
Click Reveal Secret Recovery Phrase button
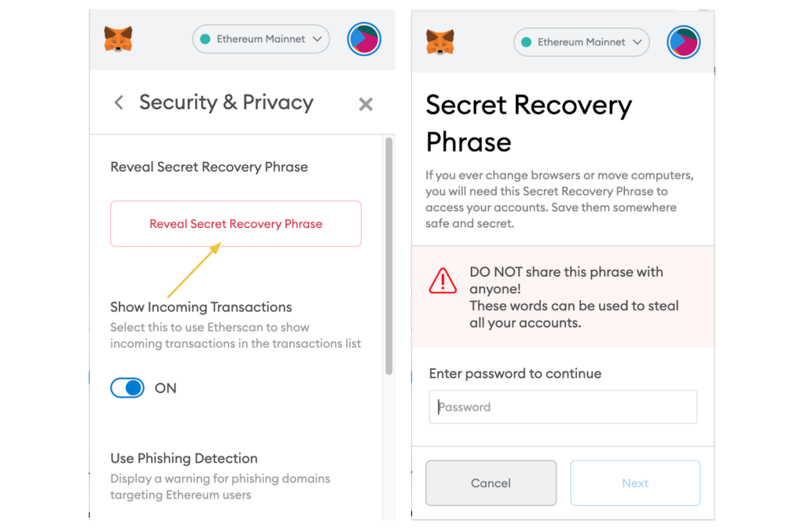tap(236, 224)
